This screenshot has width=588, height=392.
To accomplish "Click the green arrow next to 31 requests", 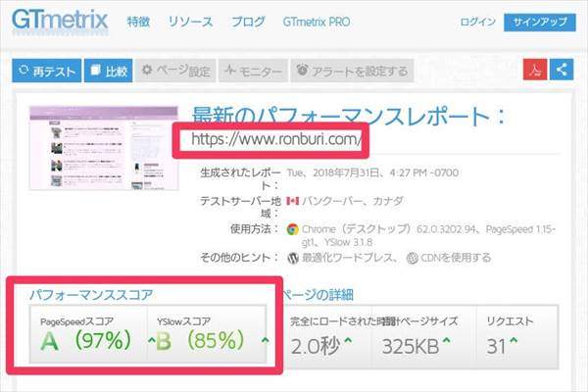I will click(513, 341).
